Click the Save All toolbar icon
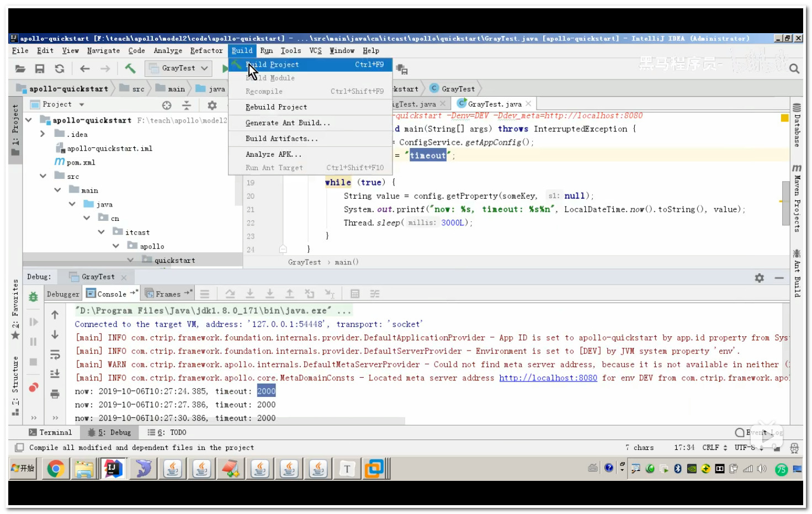This screenshot has height=514, width=812. point(40,68)
